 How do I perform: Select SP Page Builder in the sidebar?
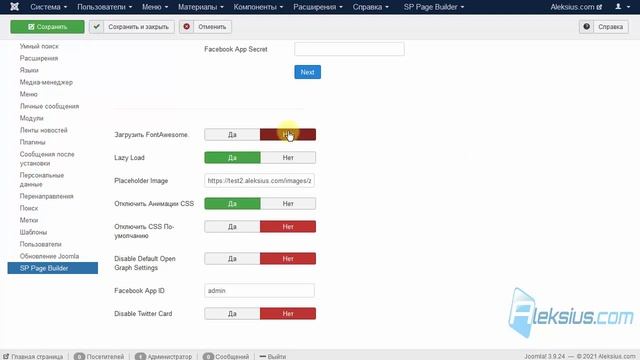[53, 268]
